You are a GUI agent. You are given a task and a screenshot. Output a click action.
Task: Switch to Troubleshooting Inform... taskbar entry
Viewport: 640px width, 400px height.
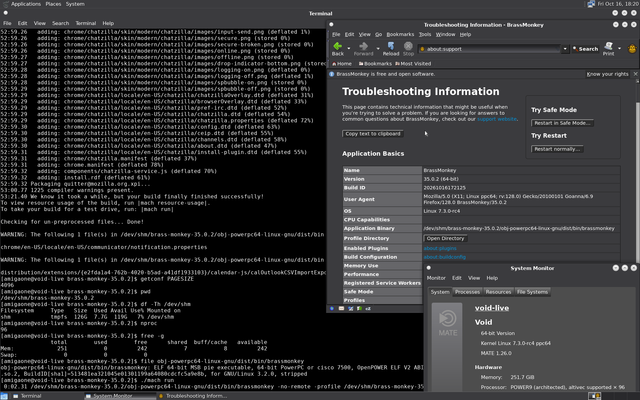193,396
